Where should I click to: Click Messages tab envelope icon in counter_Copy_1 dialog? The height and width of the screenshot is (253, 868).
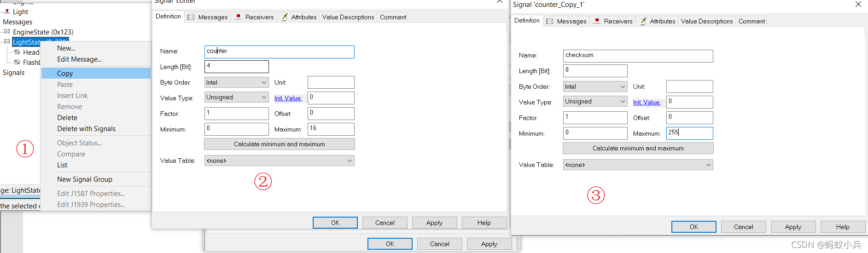(550, 22)
